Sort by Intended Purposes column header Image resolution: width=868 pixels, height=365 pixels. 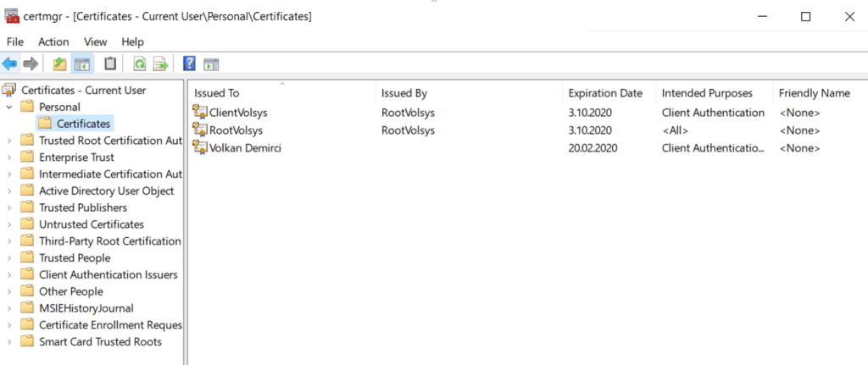pyautogui.click(x=714, y=93)
